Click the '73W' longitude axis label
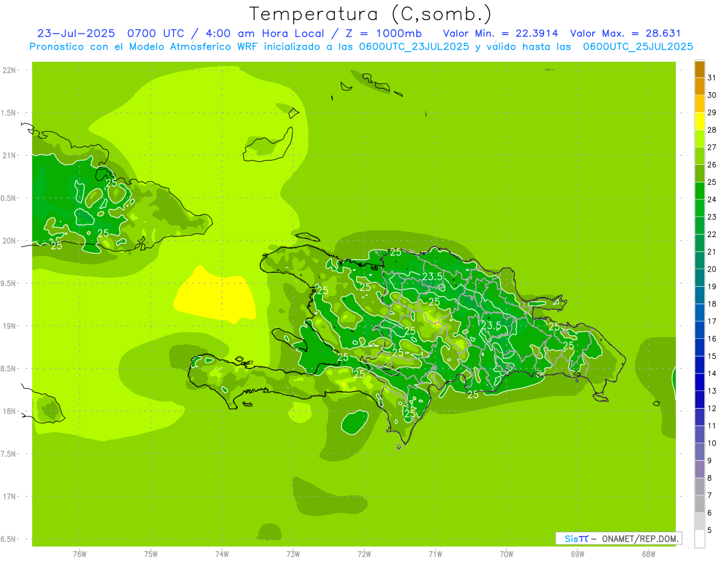This screenshot has width=728, height=562. point(293,554)
